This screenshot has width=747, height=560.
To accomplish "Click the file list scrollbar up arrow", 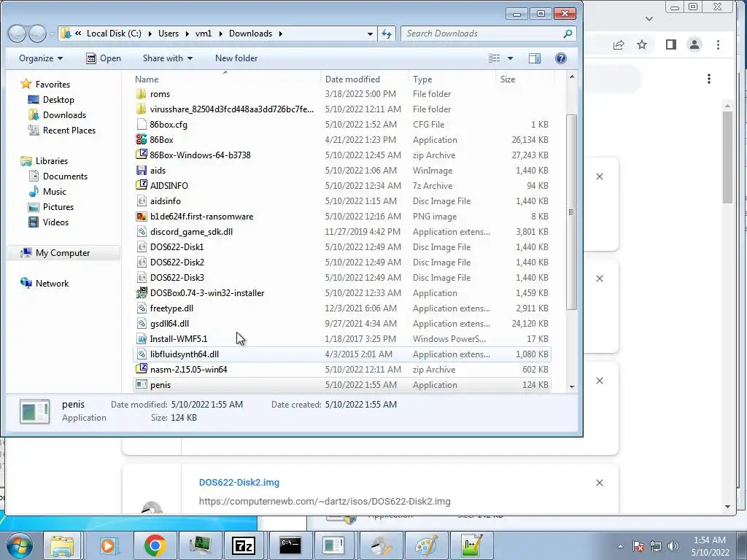I will [x=572, y=76].
